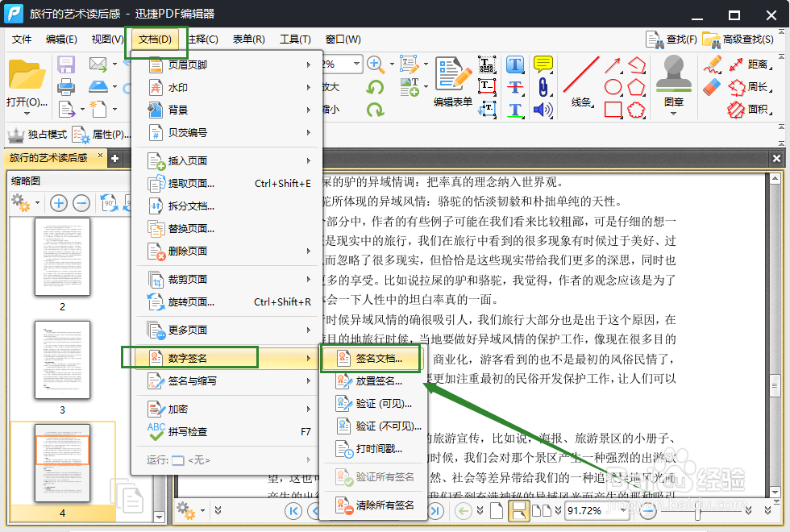Select the 周长 perimeter tool
This screenshot has width=790, height=532.
(x=750, y=87)
